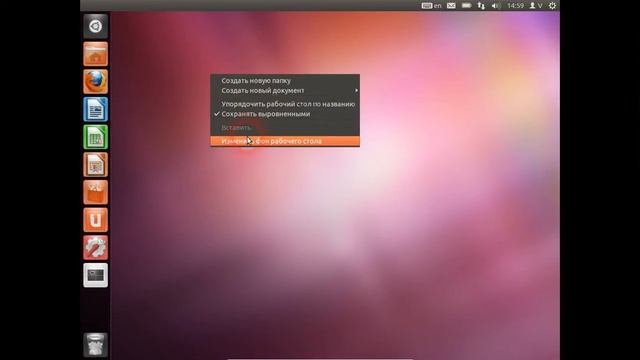Open the messaging envelope indicator
Viewport: 640px width, 360px height.
coord(451,6)
